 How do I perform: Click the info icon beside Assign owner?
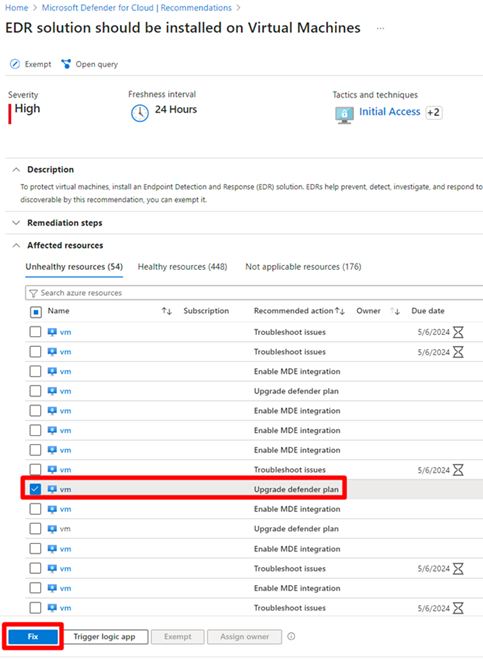[291, 636]
